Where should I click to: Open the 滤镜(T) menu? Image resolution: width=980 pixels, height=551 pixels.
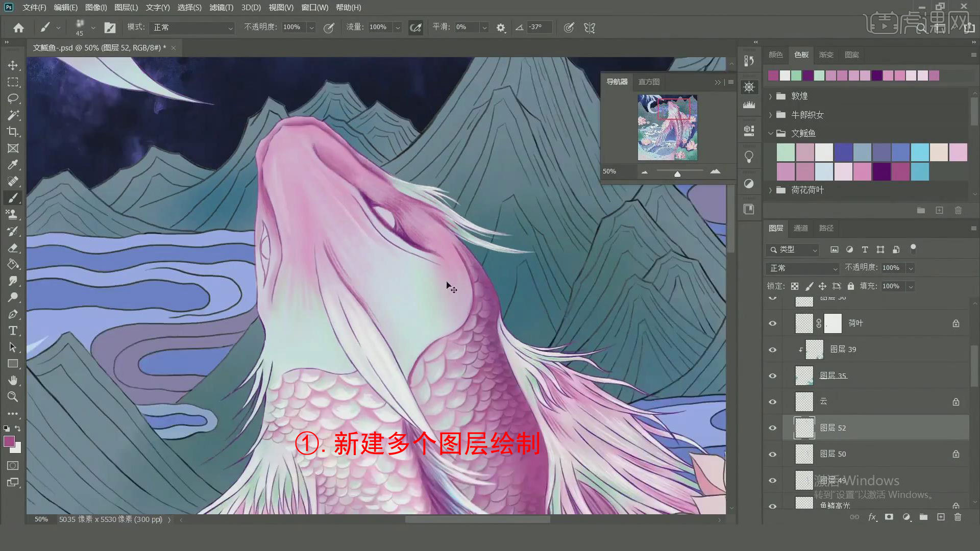[221, 8]
